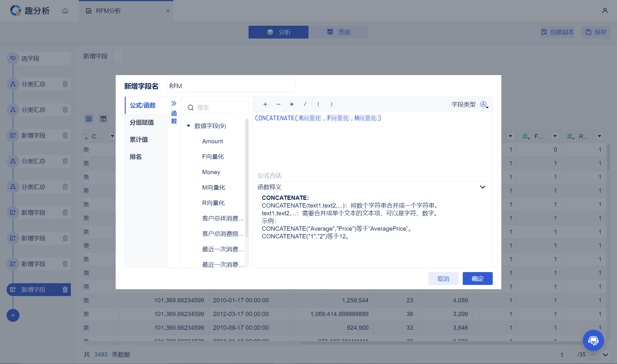
Task: Switch to the 图表 view
Action: click(x=338, y=32)
